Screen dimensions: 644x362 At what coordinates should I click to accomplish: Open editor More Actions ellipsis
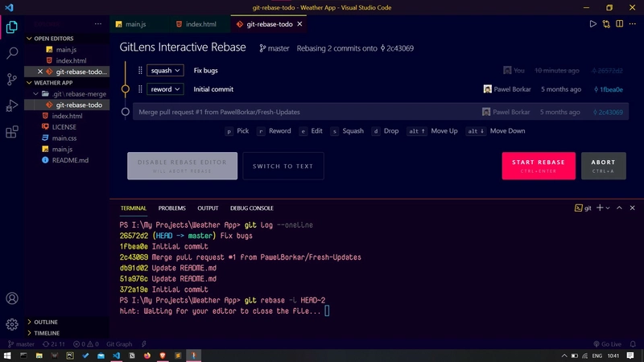[x=633, y=24]
